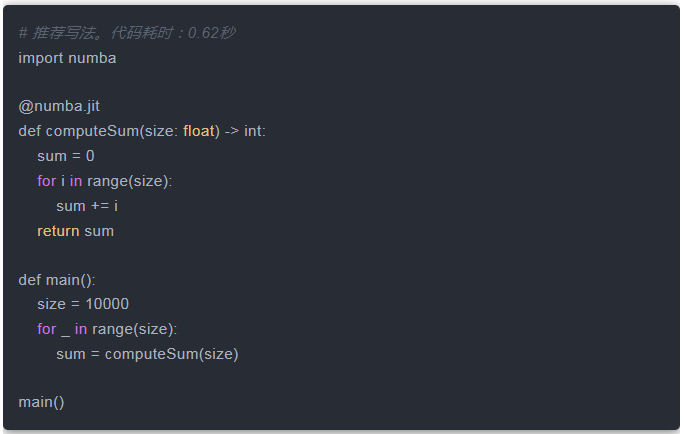
Task: Click the Chinese comment line at top
Action: (x=126, y=33)
